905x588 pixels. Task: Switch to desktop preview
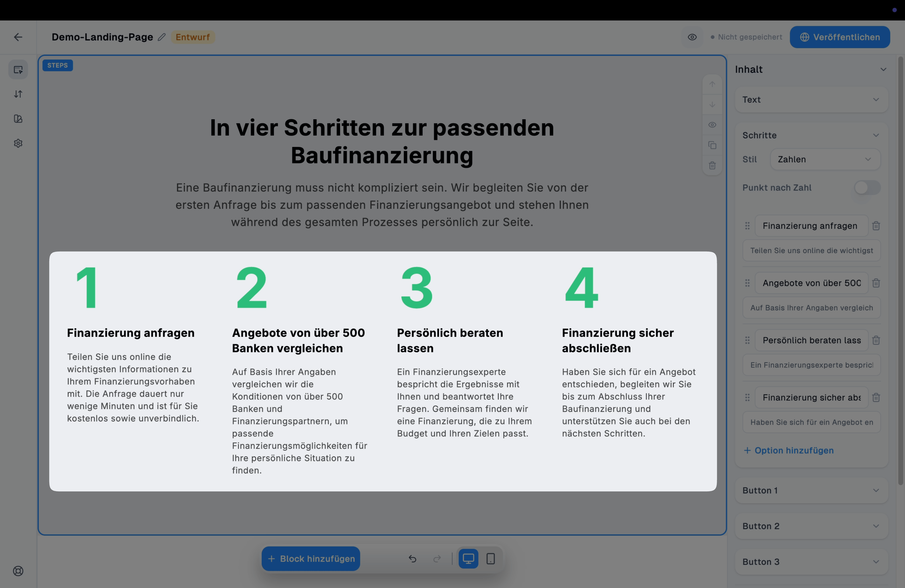click(x=468, y=559)
